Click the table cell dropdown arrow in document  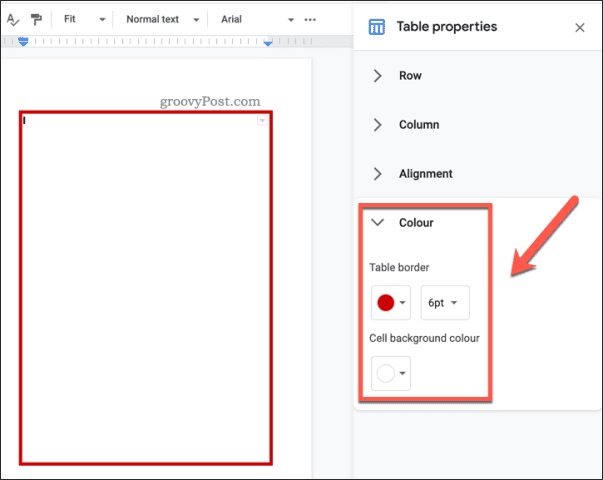coord(262,121)
